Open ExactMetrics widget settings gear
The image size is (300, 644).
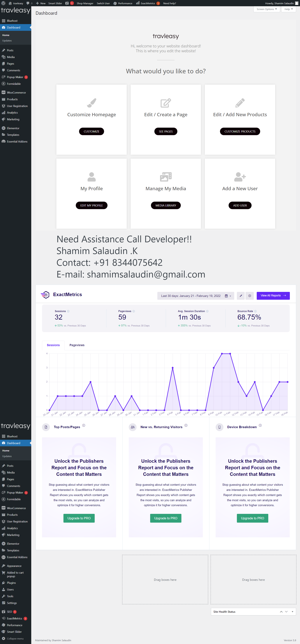[250, 296]
